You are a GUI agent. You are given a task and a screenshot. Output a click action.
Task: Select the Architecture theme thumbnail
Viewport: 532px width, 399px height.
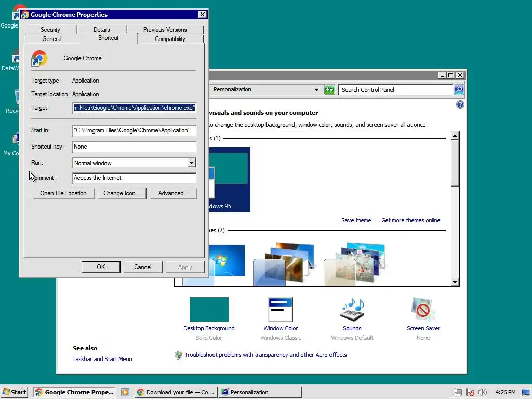284,264
